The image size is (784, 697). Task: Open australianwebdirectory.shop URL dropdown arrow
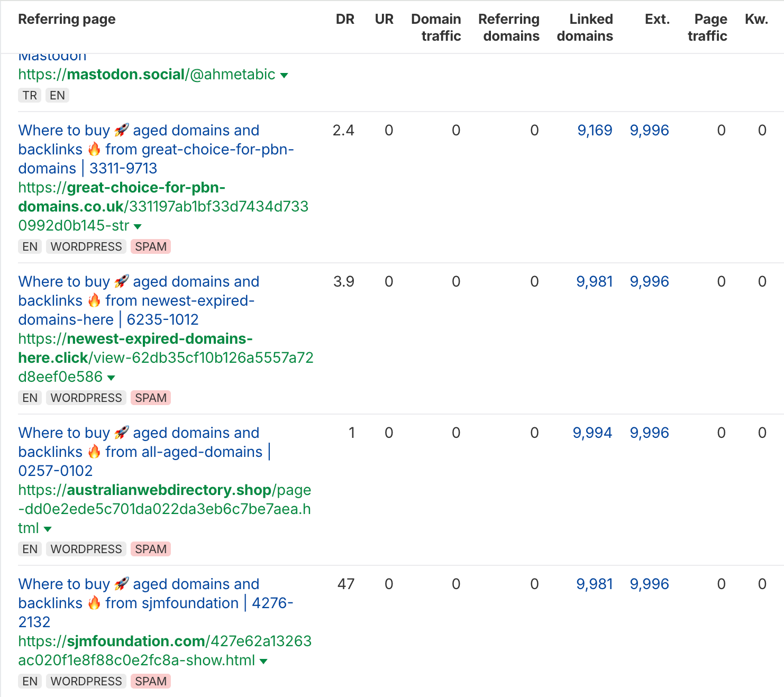click(x=48, y=529)
